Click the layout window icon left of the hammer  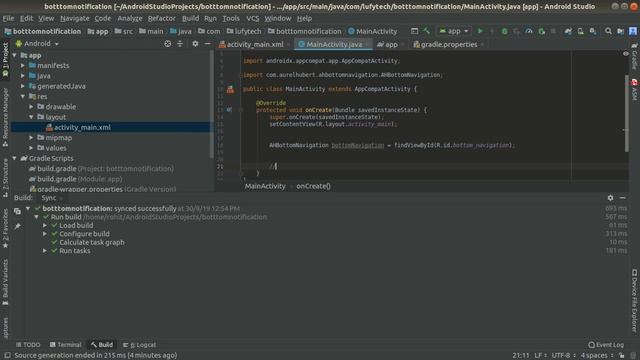414,31
